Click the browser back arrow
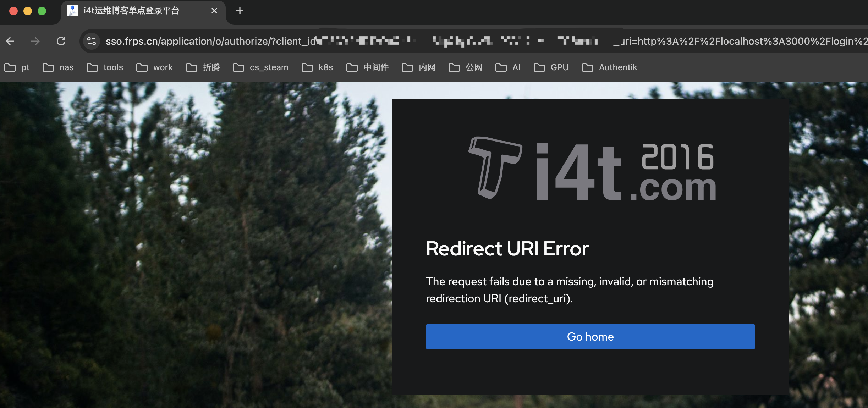 [x=10, y=41]
